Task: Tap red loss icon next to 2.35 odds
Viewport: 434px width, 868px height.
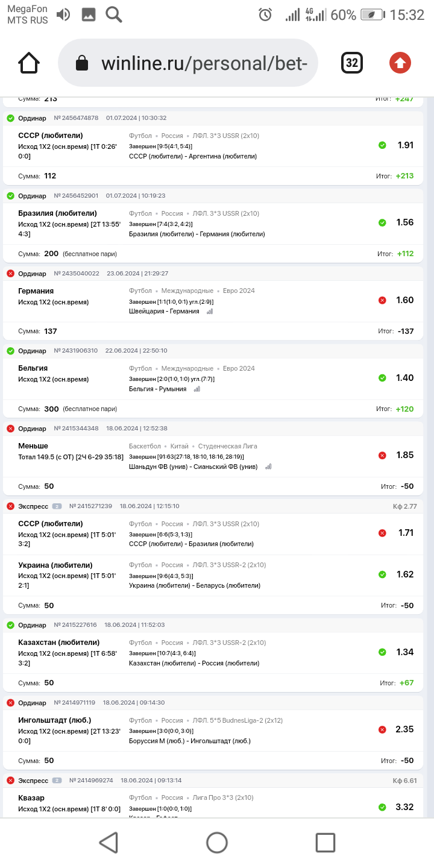Action: (382, 730)
